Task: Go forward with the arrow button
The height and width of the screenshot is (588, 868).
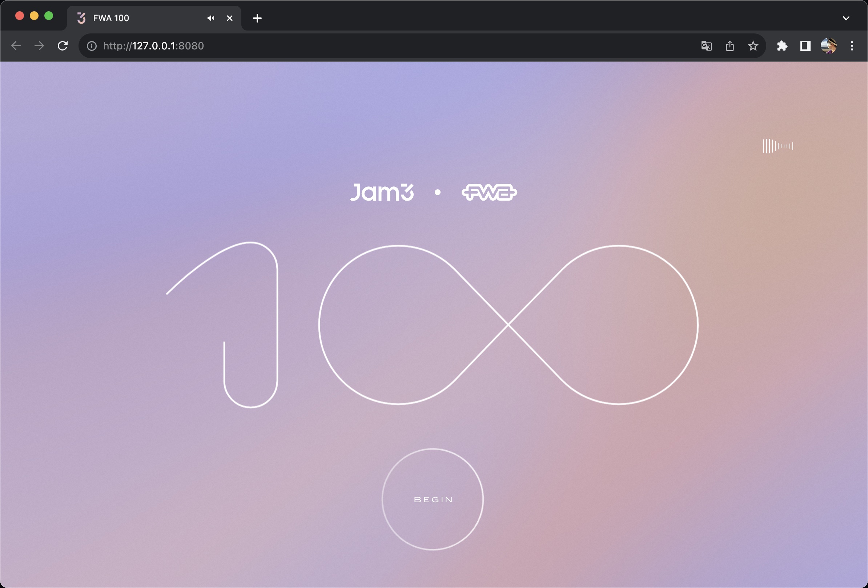Action: 39,46
